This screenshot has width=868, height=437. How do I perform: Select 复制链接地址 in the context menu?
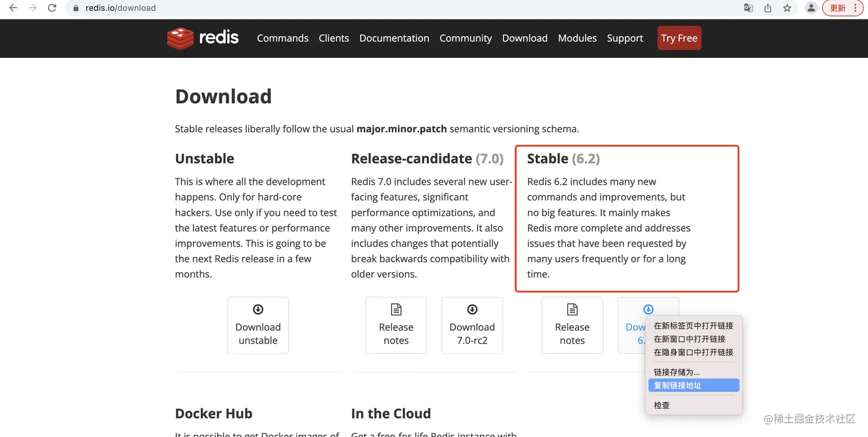pyautogui.click(x=678, y=385)
